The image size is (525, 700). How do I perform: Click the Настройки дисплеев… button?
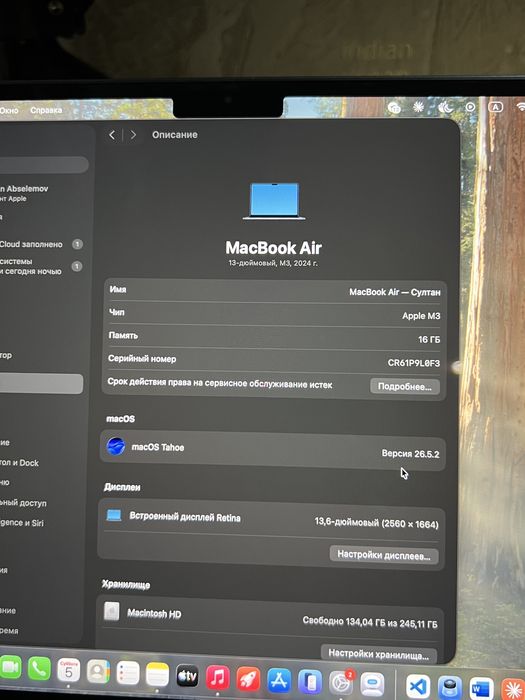pyautogui.click(x=383, y=555)
